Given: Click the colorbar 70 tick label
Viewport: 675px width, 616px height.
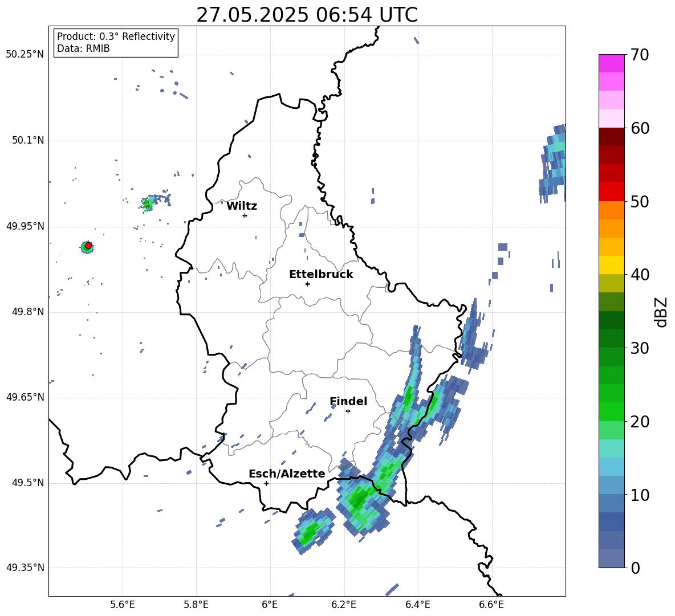Looking at the screenshot, I should point(640,55).
